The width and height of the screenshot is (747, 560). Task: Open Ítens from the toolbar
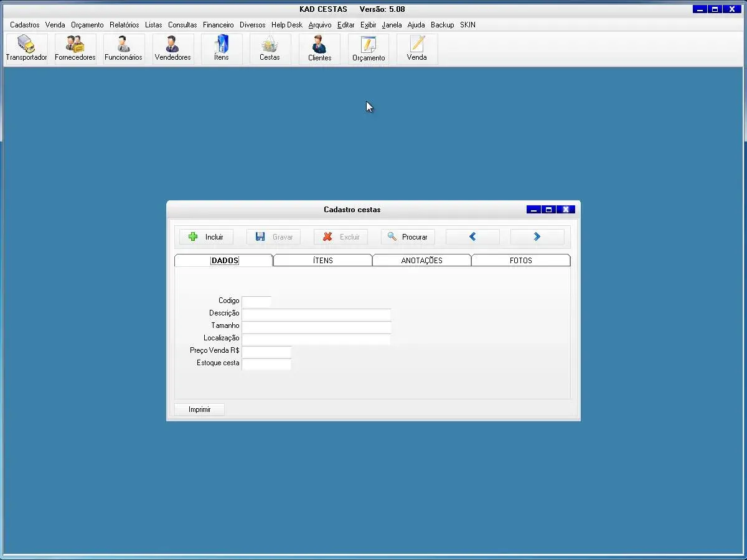click(x=222, y=49)
